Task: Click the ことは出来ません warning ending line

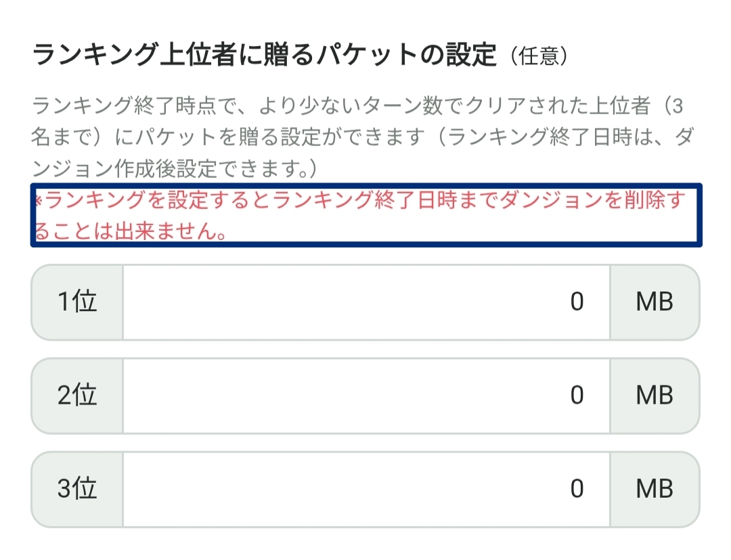Action: pyautogui.click(x=130, y=232)
